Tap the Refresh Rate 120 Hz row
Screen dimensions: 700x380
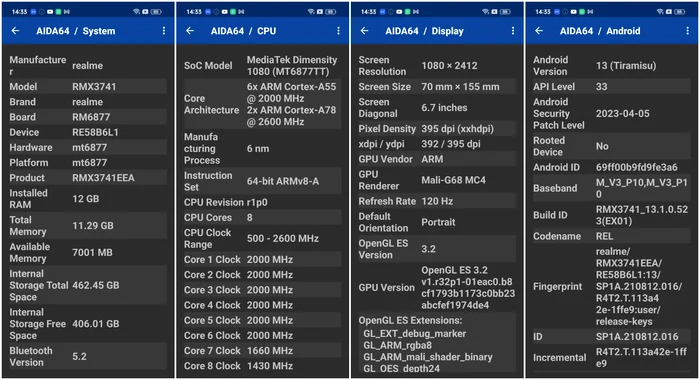click(437, 201)
